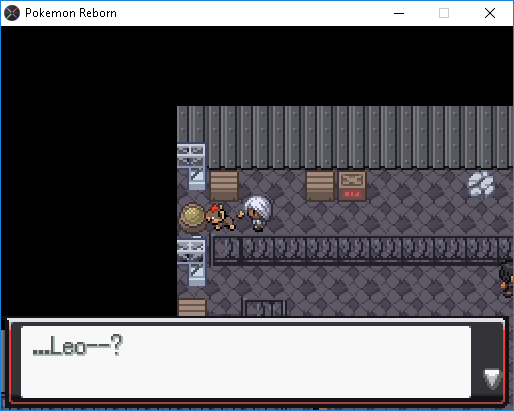Click the metal railing fence
The width and height of the screenshot is (514, 411).
tap(362, 250)
